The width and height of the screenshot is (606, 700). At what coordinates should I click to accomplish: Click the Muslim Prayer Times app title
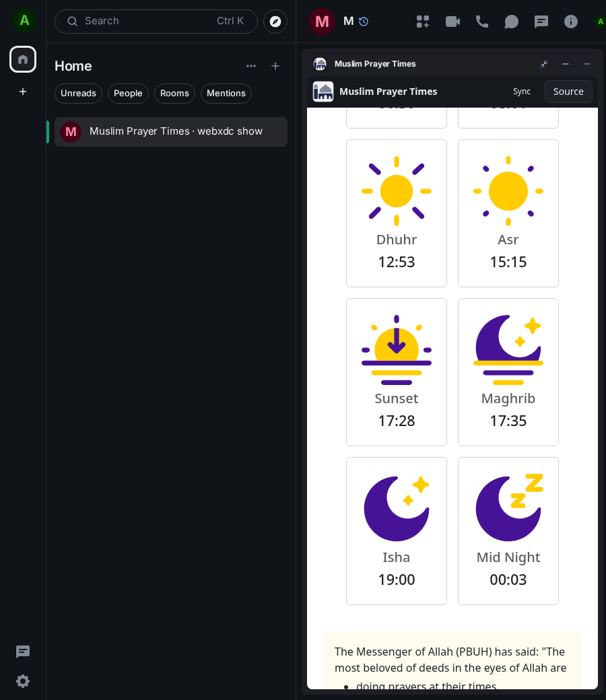pos(388,92)
